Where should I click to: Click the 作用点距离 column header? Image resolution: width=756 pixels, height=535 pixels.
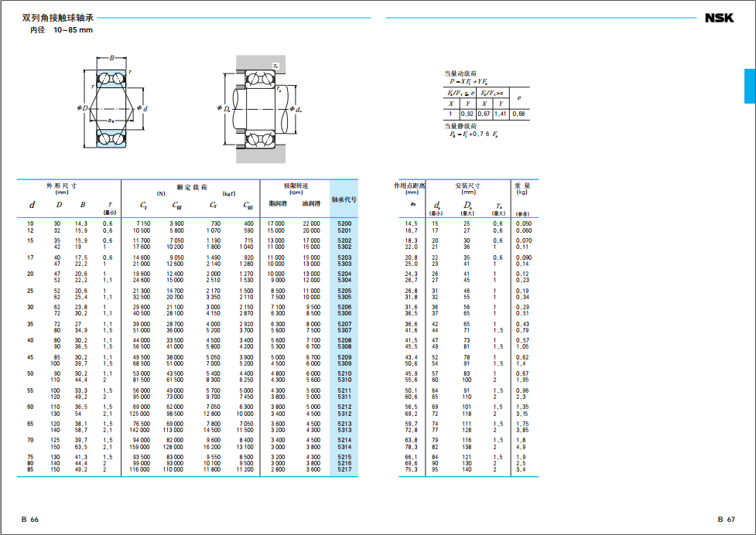pos(410,186)
